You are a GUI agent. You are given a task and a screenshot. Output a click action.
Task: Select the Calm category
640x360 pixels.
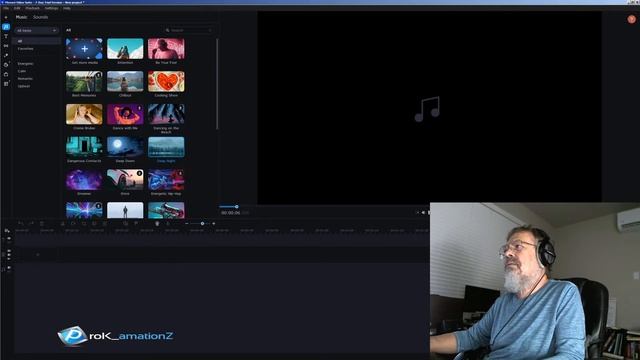22,71
